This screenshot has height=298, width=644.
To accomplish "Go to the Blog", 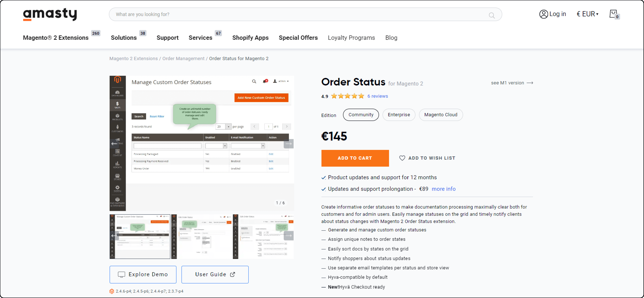I will coord(391,38).
